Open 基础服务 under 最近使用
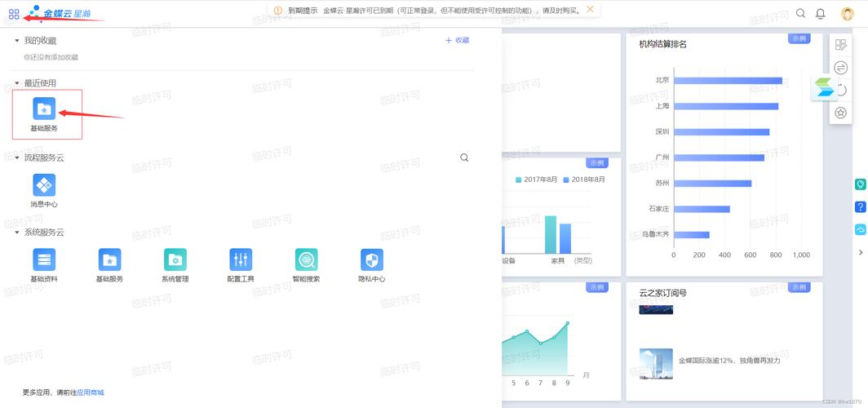Viewport: 868px width, 408px height. pyautogui.click(x=44, y=114)
